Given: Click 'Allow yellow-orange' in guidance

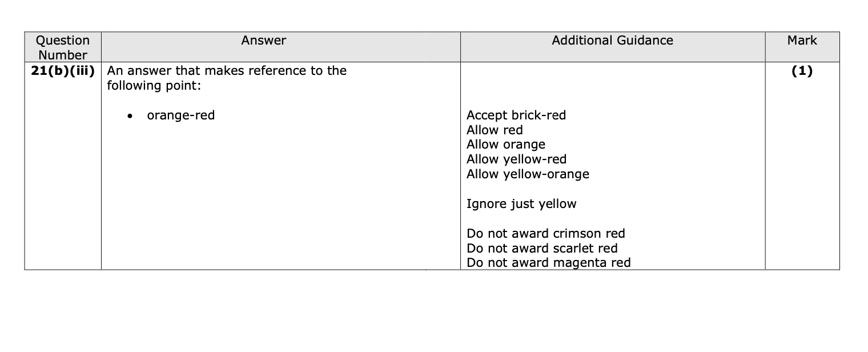Looking at the screenshot, I should point(528,174).
